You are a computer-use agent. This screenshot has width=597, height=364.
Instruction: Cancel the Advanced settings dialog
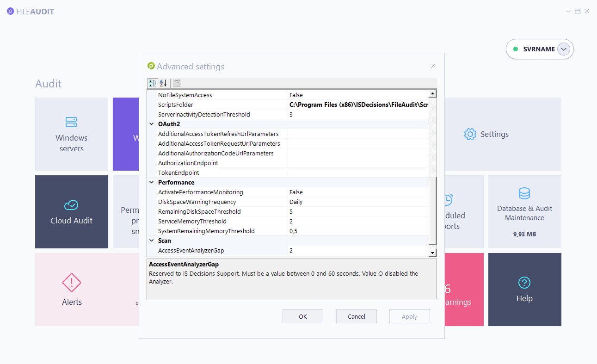click(x=357, y=316)
